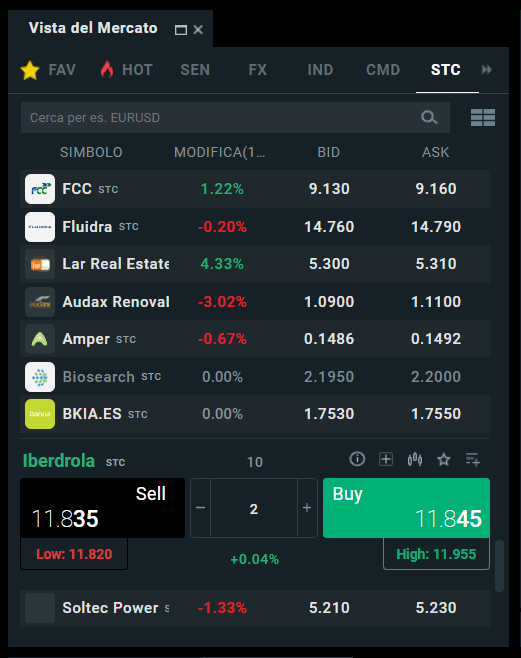Viewport: 521px width, 658px height.
Task: Click FCC change value 1.22%
Action: click(222, 189)
